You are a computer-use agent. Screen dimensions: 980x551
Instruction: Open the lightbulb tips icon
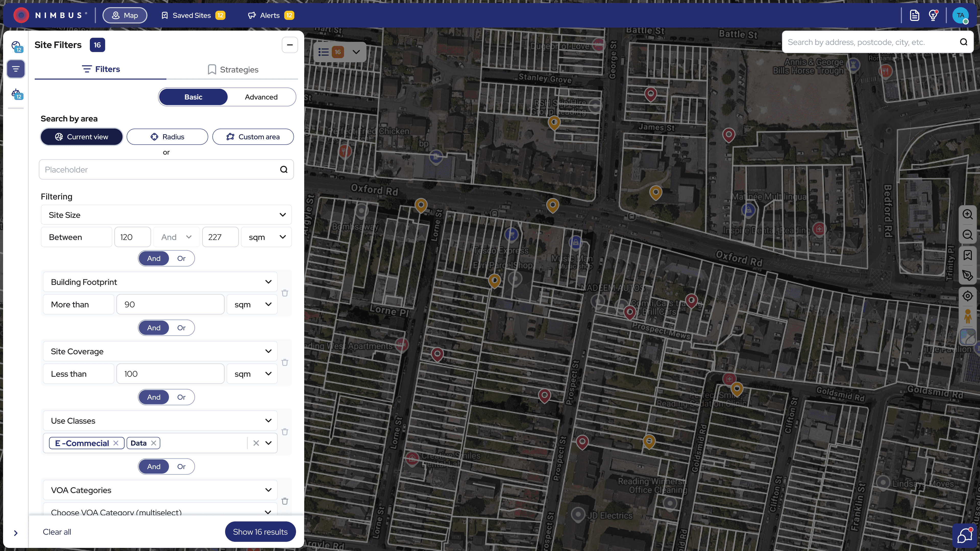[x=933, y=15]
